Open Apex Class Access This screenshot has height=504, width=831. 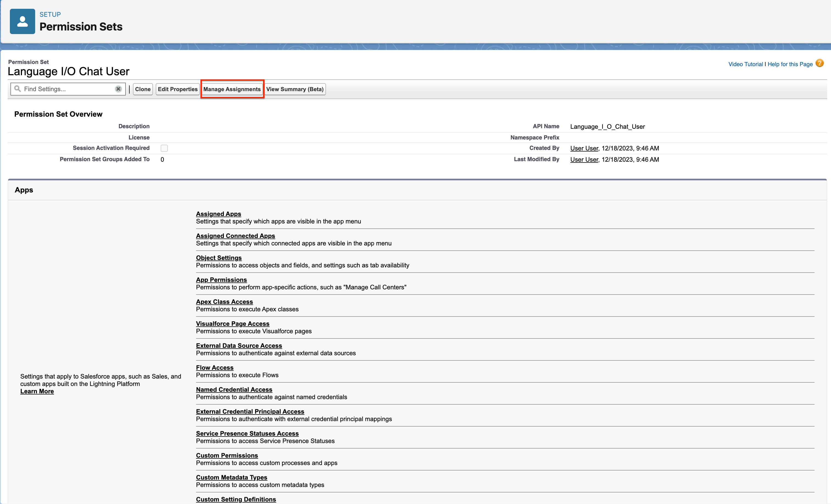[x=224, y=301]
